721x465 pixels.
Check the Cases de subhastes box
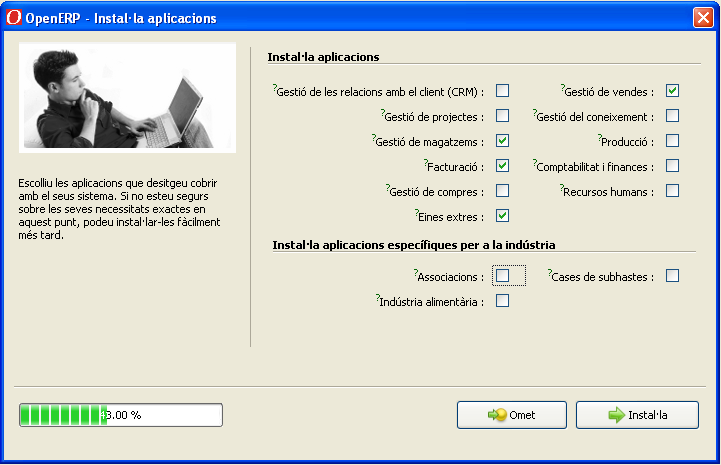673,276
